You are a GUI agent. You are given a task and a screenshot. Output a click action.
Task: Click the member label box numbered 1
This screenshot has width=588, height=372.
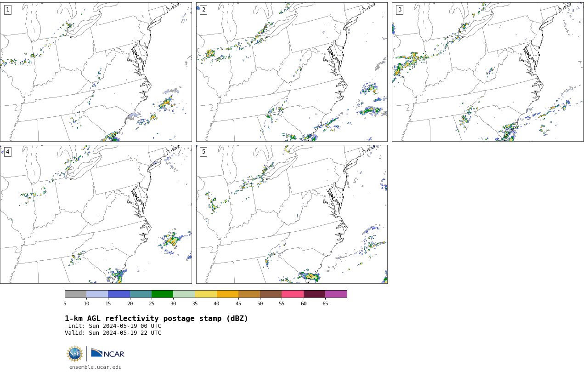coord(7,10)
